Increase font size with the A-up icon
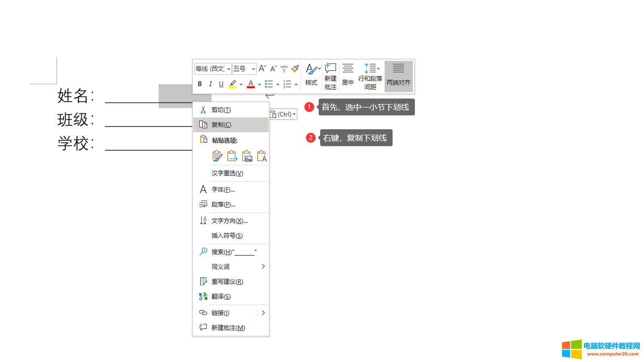The width and height of the screenshot is (644, 362). click(262, 68)
